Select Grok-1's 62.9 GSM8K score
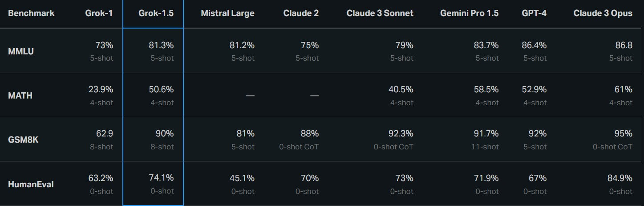Viewport: 644px width, 206px height. coord(105,133)
